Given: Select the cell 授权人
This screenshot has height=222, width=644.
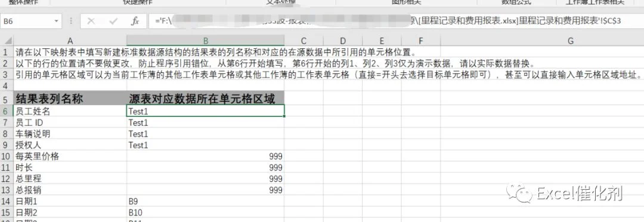Looking at the screenshot, I should click(70, 145).
